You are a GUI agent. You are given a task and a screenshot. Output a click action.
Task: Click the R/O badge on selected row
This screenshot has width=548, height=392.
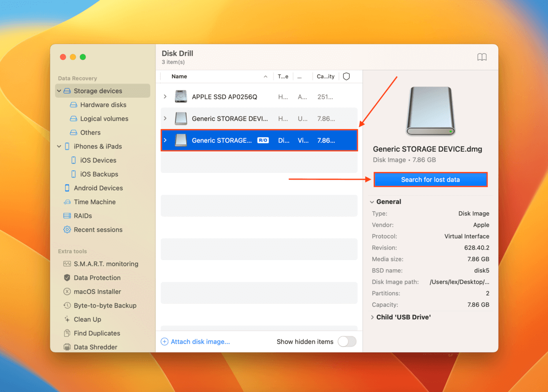click(x=263, y=141)
